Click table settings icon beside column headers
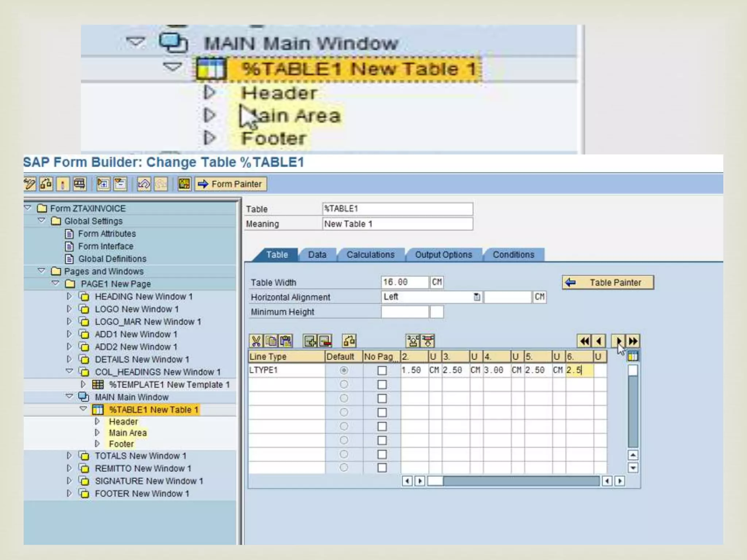 point(633,356)
